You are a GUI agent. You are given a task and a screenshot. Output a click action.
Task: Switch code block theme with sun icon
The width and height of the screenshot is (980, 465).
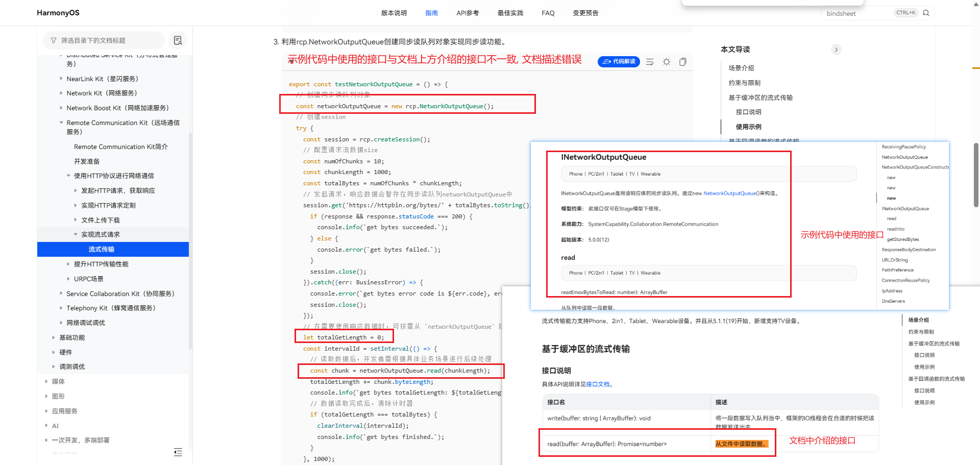[x=667, y=62]
